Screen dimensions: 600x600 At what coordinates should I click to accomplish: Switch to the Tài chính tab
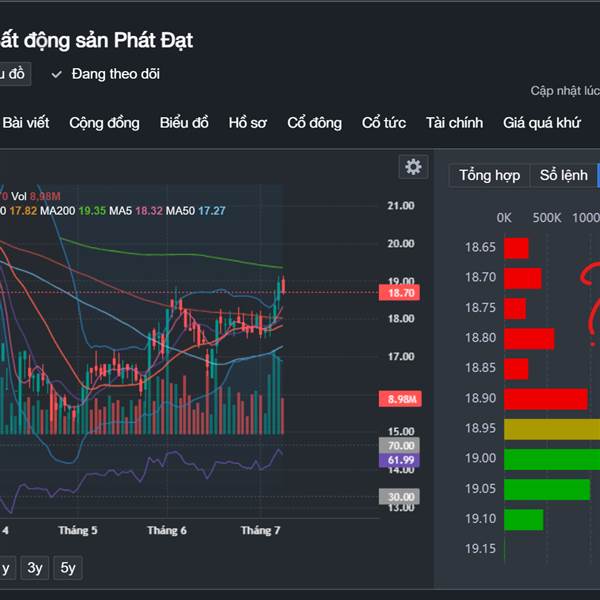click(x=455, y=123)
